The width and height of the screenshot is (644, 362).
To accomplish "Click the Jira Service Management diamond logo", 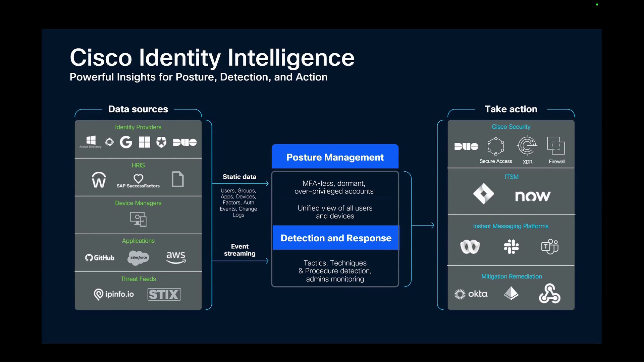I will 484,194.
